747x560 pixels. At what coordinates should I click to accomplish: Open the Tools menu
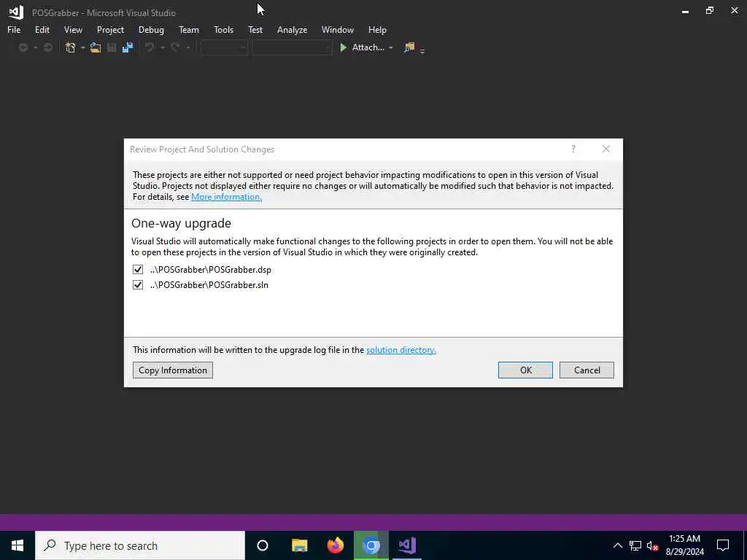tap(223, 29)
